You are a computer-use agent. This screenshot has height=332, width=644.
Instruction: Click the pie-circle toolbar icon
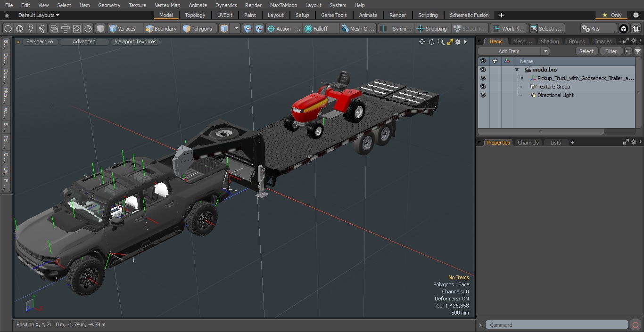(88, 29)
